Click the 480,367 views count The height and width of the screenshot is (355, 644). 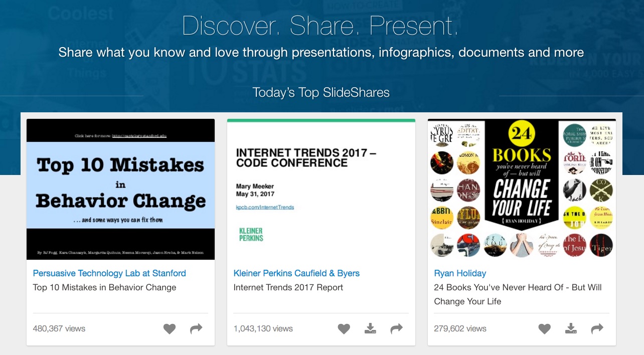(x=59, y=329)
